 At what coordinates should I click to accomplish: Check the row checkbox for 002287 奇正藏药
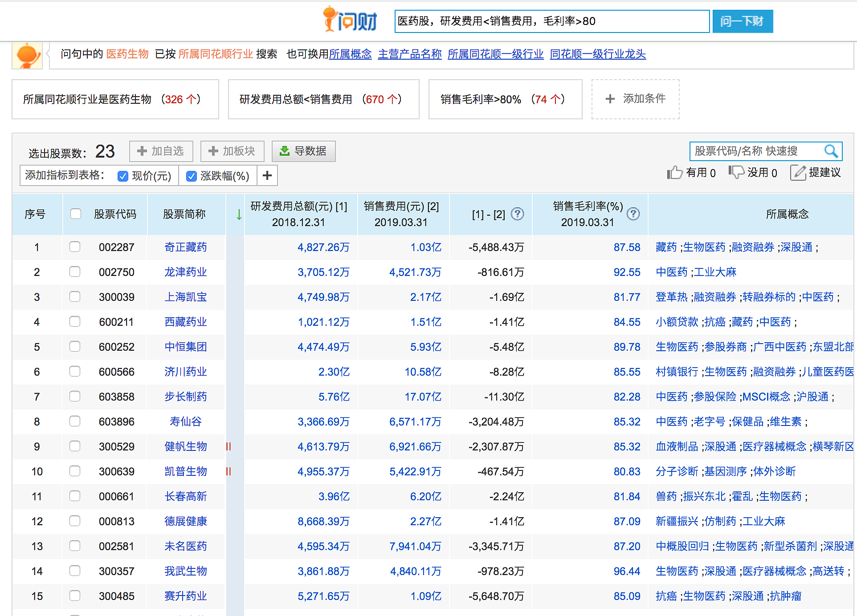click(x=75, y=247)
